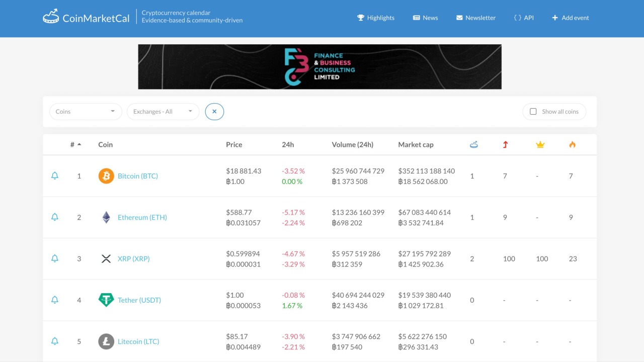Click the Litecoin coin logo
This screenshot has height=362, width=644.
(x=106, y=341)
